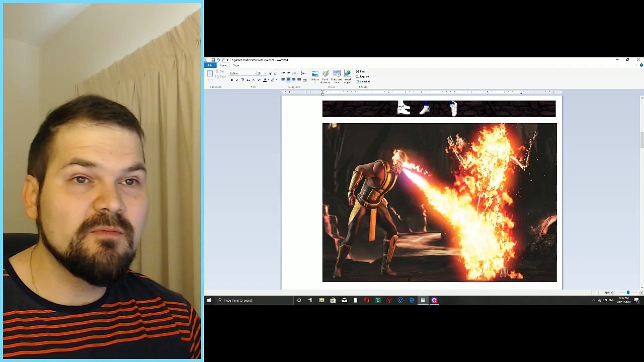The image size is (644, 362).
Task: Open the Mail app taskbar icon
Action: coord(344,300)
